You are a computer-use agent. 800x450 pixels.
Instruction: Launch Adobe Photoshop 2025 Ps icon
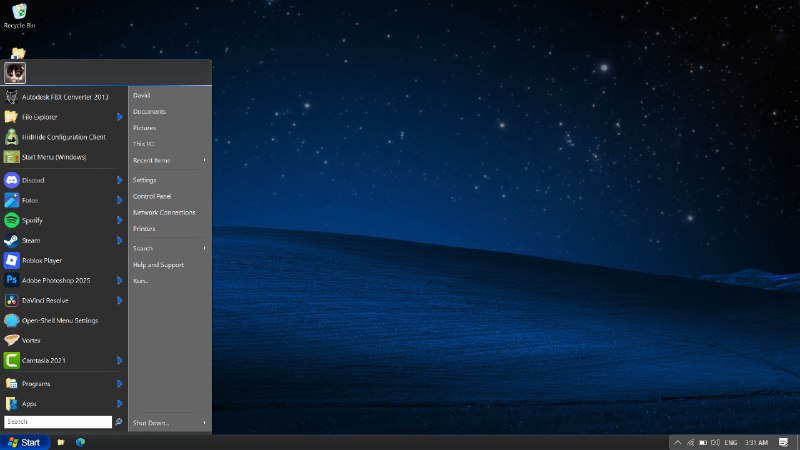tap(11, 280)
